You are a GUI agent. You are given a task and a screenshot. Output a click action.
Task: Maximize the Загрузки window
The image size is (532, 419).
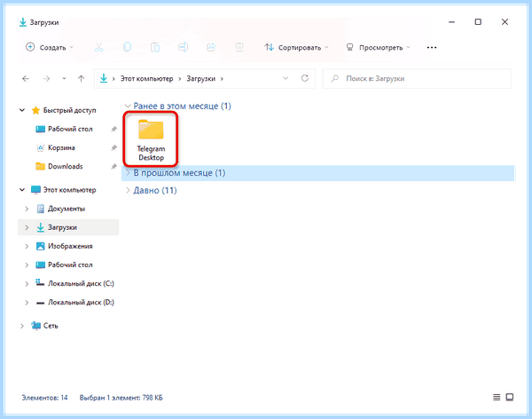[478, 22]
